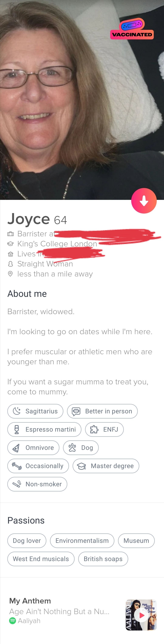
Task: Play the anthem album cover preview
Action: (x=141, y=615)
